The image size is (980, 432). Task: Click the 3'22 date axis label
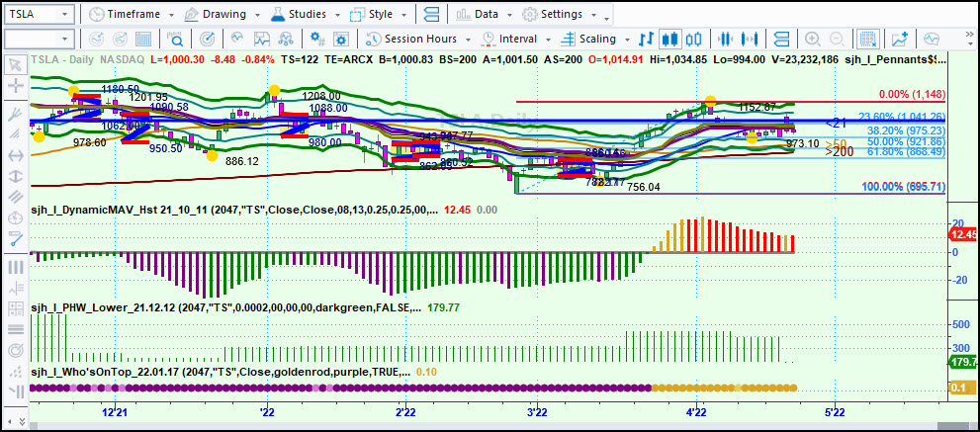(537, 413)
